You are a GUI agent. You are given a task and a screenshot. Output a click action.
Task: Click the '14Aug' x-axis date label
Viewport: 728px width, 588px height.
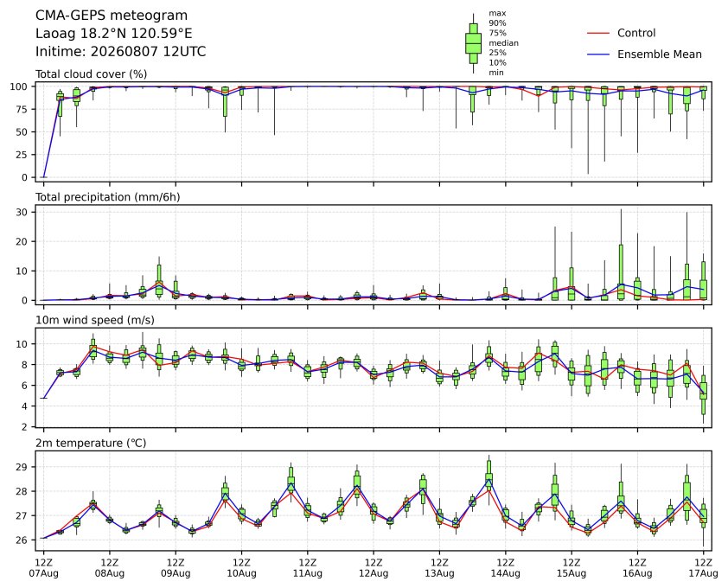[505, 573]
